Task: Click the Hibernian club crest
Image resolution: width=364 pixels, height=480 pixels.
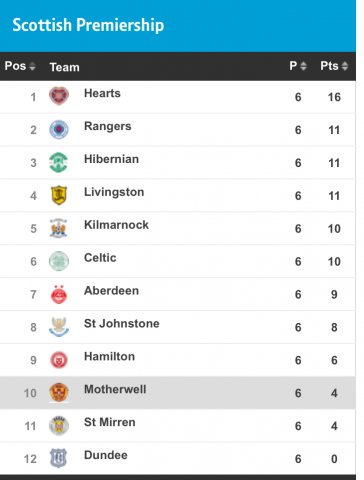Action: pos(59,162)
